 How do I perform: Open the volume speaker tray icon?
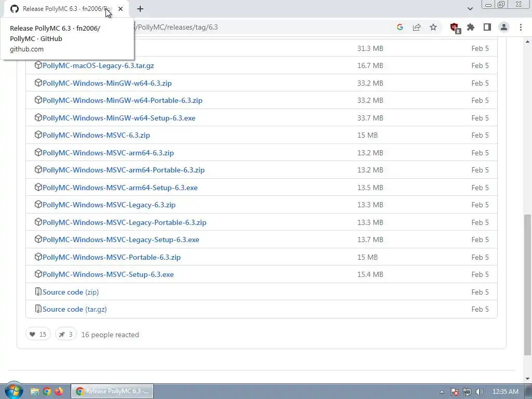click(479, 392)
